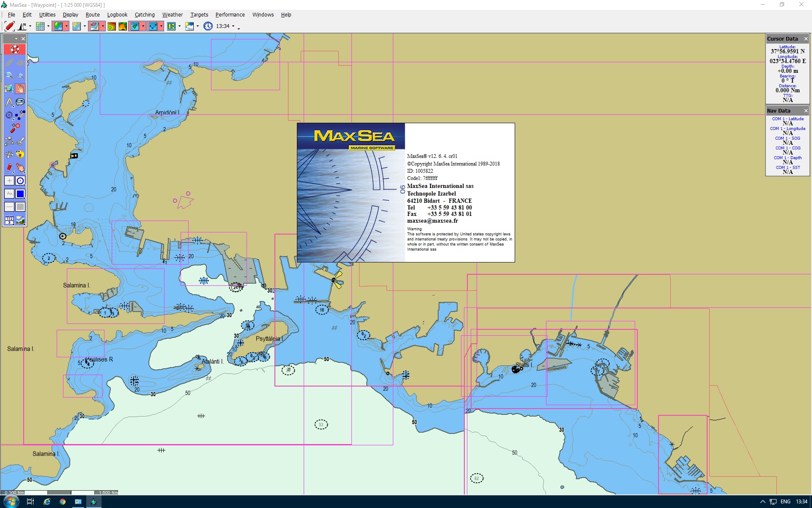
Task: Click the route creation tool
Action: pyautogui.click(x=20, y=115)
